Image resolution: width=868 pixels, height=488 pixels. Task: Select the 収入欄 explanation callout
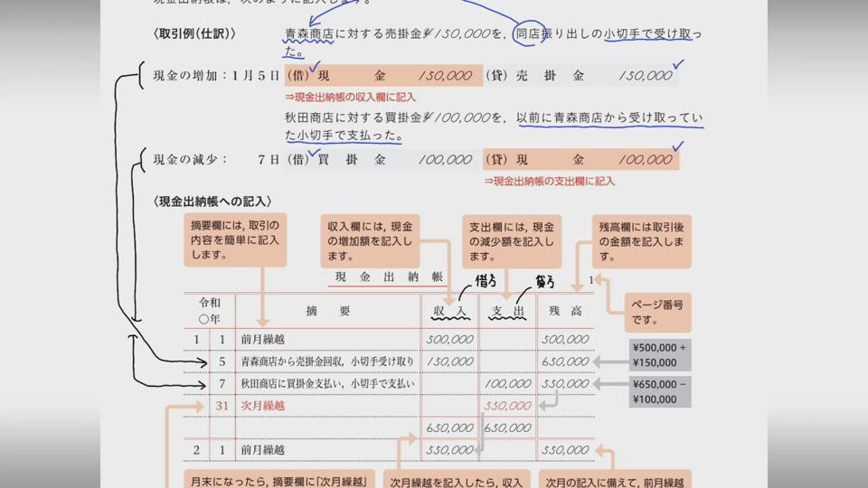click(x=372, y=240)
